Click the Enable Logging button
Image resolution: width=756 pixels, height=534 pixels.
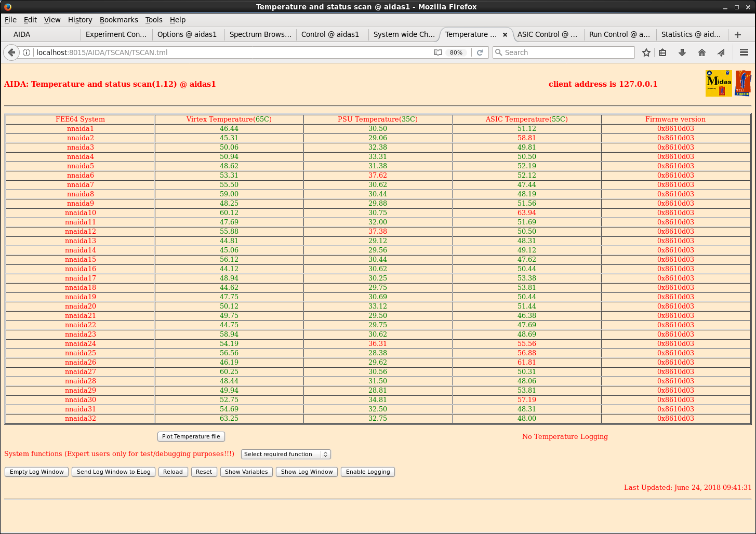point(368,472)
